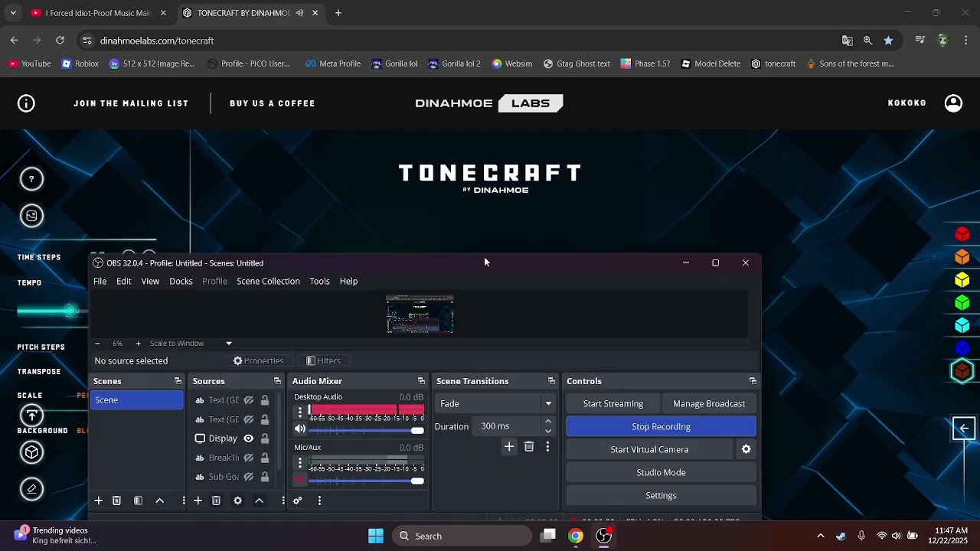Add a scene transition with plus icon

click(509, 447)
